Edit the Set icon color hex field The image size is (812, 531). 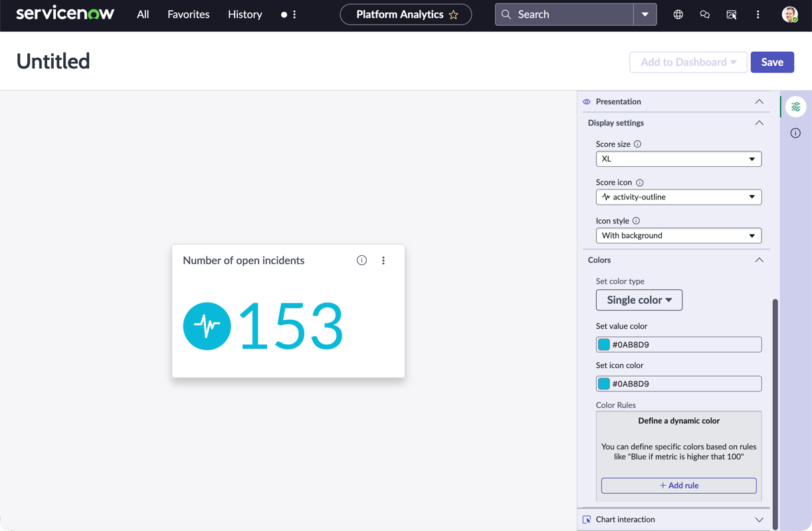pyautogui.click(x=678, y=383)
